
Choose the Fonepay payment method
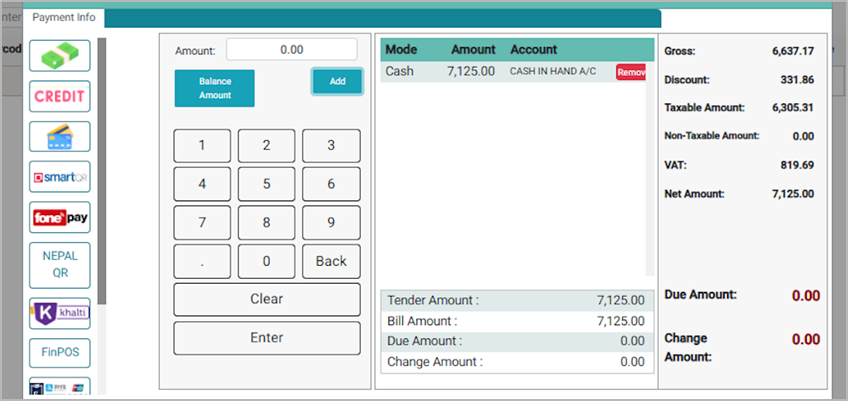pyautogui.click(x=60, y=217)
